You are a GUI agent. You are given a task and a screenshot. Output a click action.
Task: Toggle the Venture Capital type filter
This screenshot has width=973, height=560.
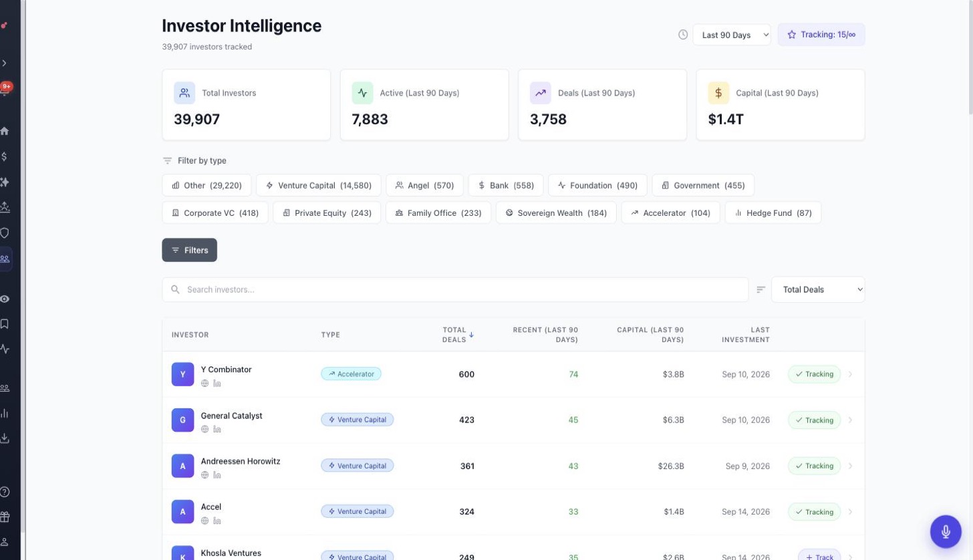tap(319, 185)
